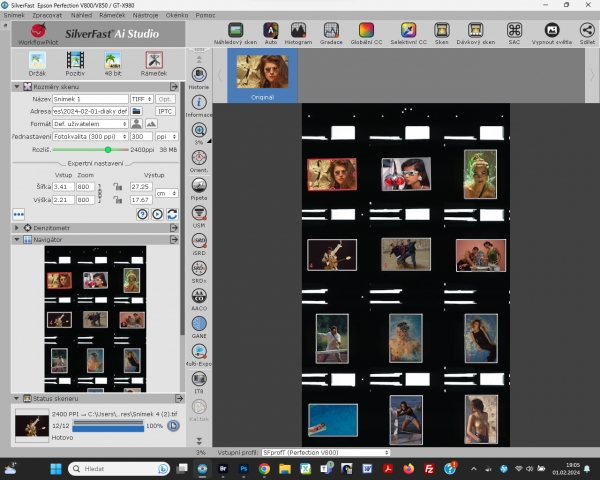Expand the Denzitometr panel
The image size is (600, 480).
pos(17,228)
